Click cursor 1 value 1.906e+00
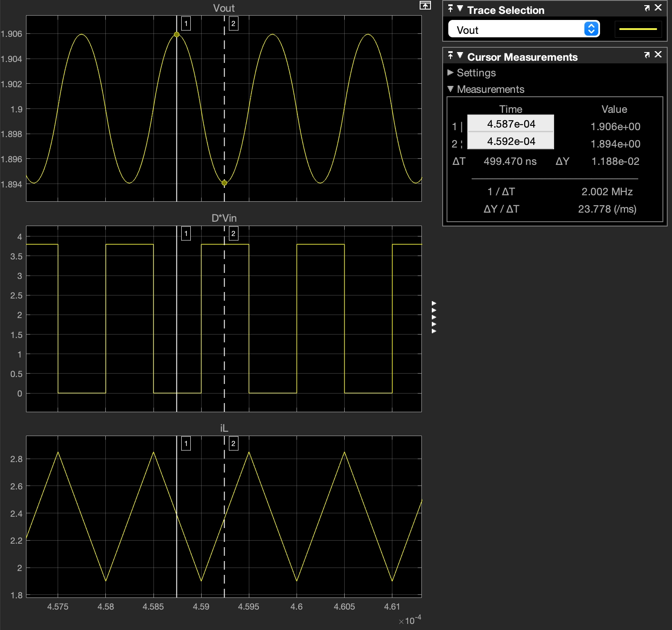The height and width of the screenshot is (630, 672). tap(615, 126)
